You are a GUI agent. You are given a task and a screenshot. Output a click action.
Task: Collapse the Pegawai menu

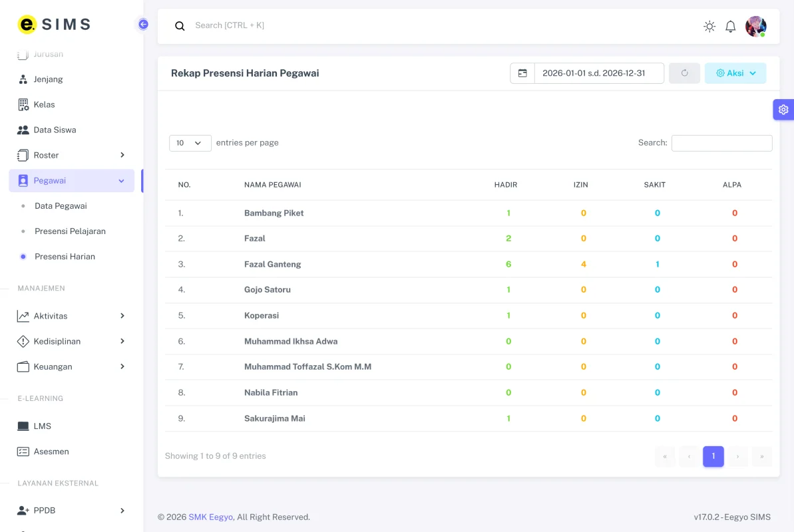pyautogui.click(x=71, y=181)
